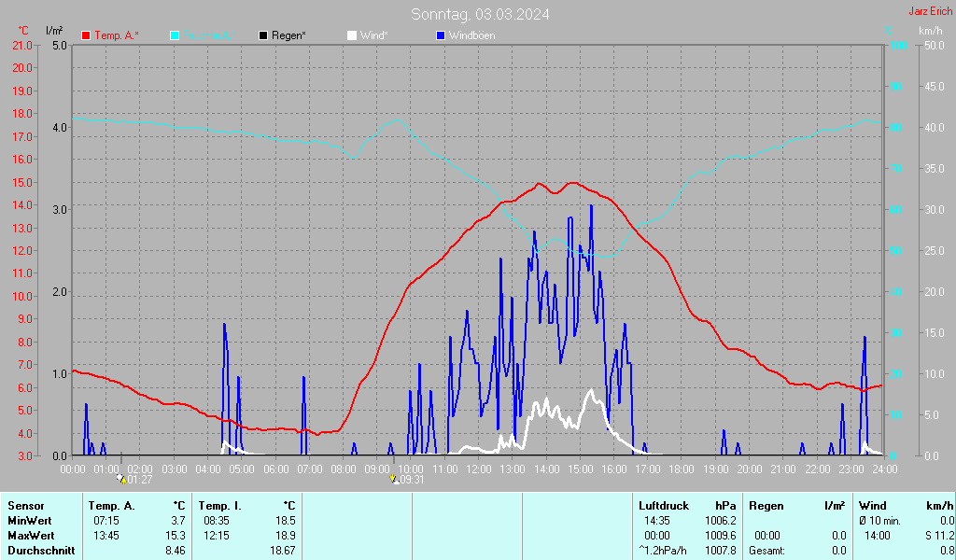Click the chart title 'Sonntag, 03.03.2024'
This screenshot has height=560, width=956.
pyautogui.click(x=480, y=14)
